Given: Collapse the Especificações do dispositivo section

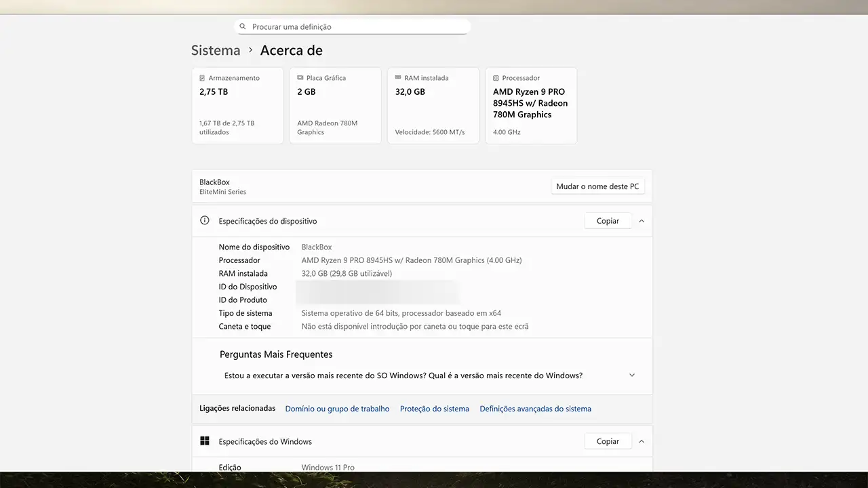Looking at the screenshot, I should 642,221.
